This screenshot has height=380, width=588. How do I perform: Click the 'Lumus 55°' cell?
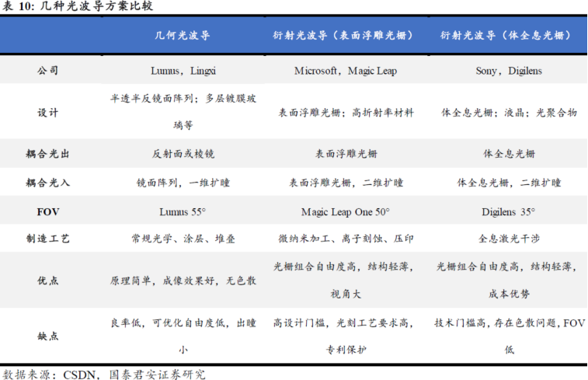(x=183, y=212)
